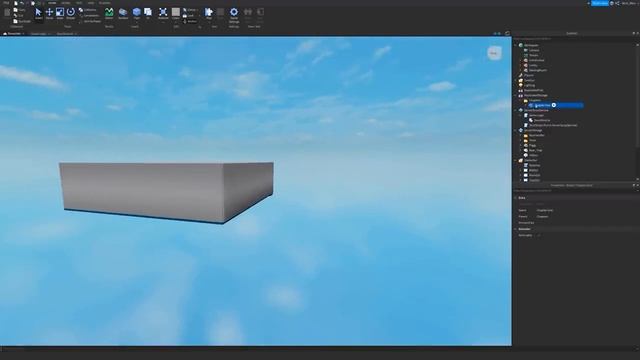
Task: Insert a new Part
Action: click(137, 12)
